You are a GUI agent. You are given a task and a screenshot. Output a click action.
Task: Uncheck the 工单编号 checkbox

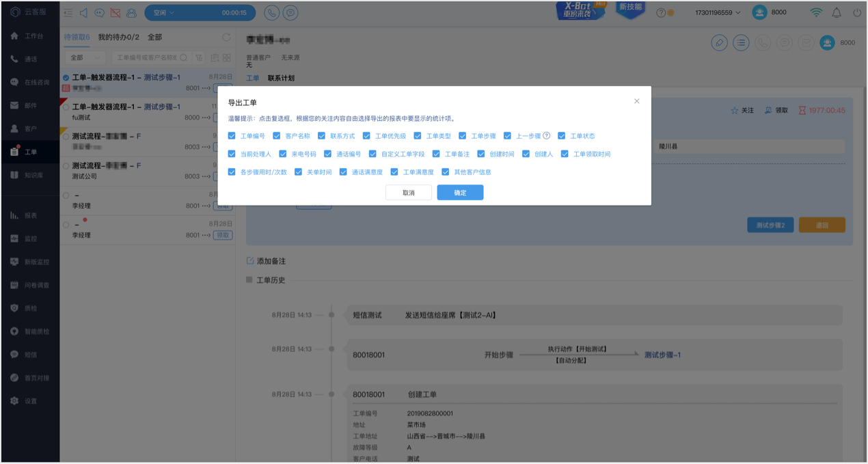[x=232, y=136]
